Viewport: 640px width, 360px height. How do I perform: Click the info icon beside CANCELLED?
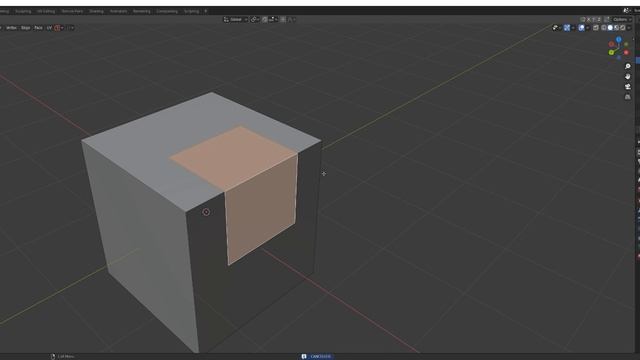pyautogui.click(x=304, y=356)
